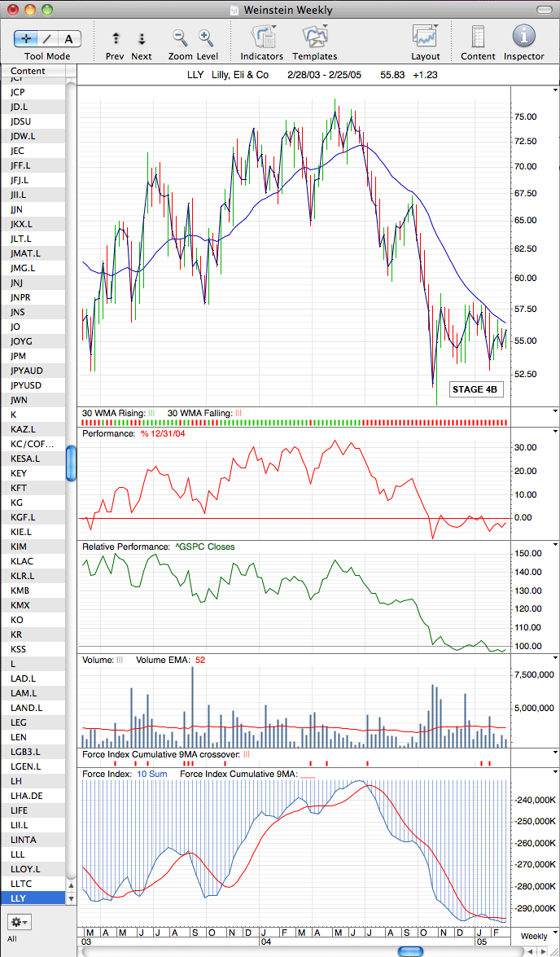Click scroll down arrow of symbol list
The image size is (560, 957).
tap(71, 899)
